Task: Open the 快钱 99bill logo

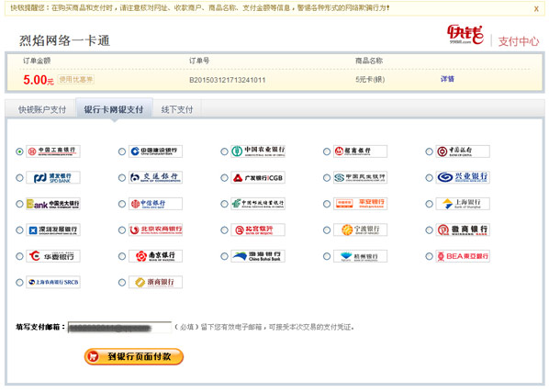Action: click(x=465, y=35)
